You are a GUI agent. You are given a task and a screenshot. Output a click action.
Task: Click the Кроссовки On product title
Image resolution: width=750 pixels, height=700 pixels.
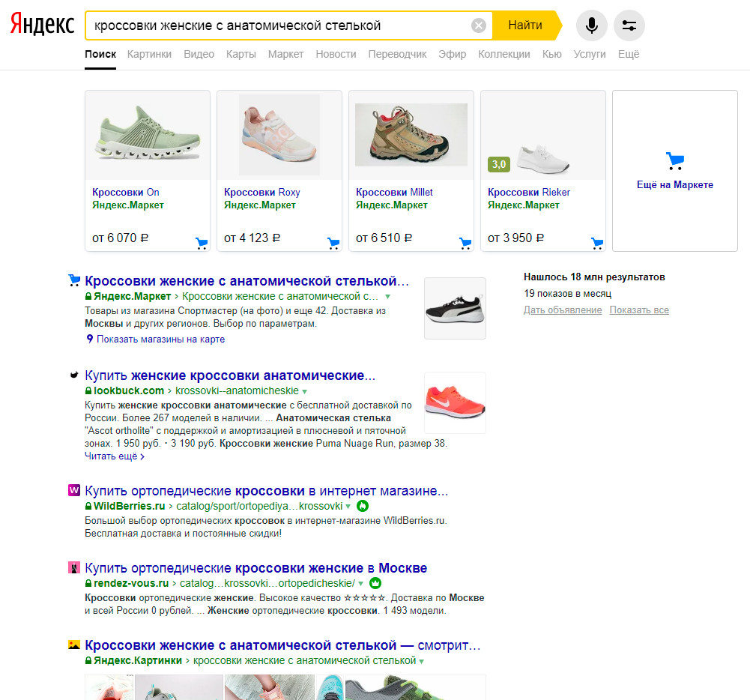tap(126, 192)
